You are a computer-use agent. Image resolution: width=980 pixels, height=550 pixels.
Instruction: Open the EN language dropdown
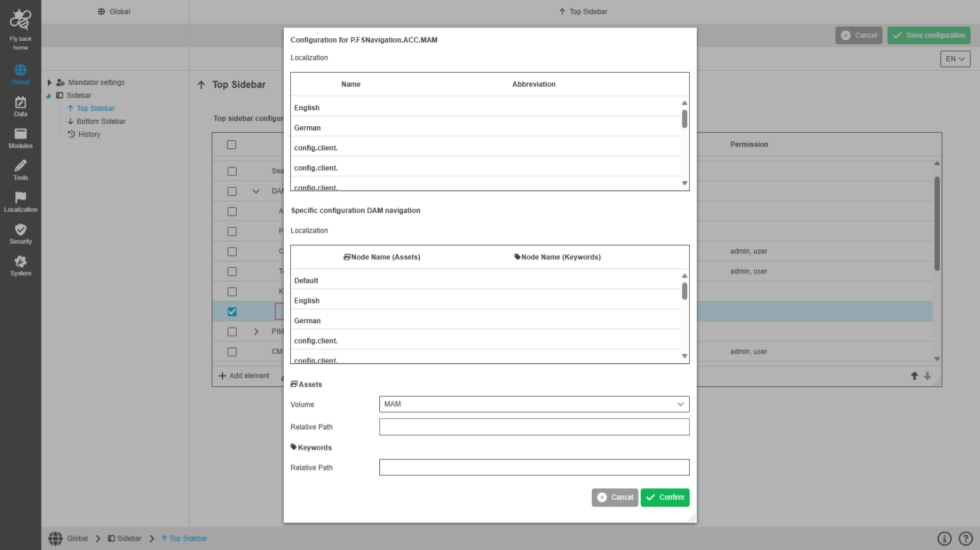pos(954,59)
